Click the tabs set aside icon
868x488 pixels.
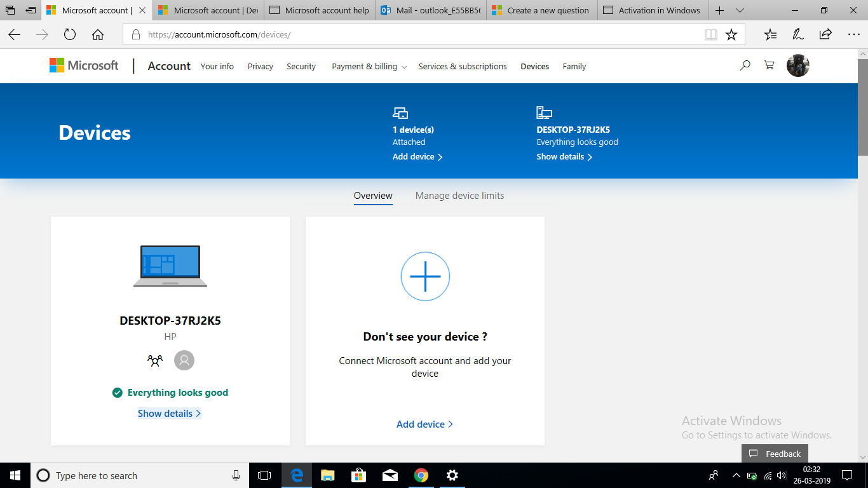click(10, 10)
